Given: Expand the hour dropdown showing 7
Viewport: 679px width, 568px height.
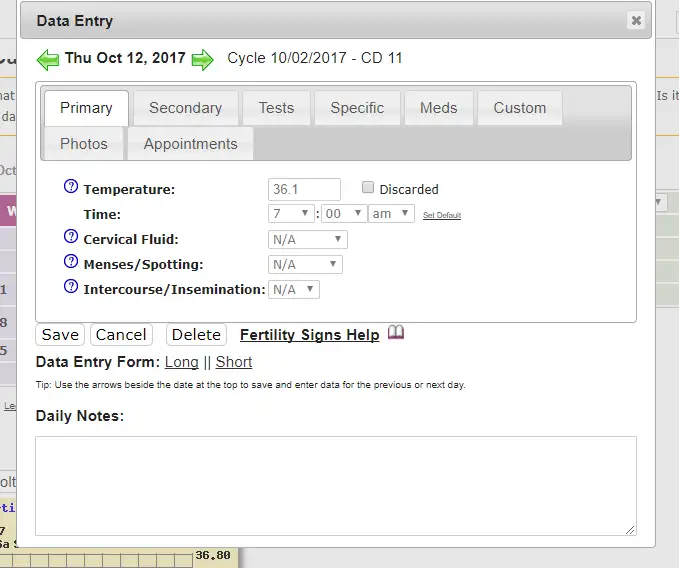Looking at the screenshot, I should click(291, 214).
